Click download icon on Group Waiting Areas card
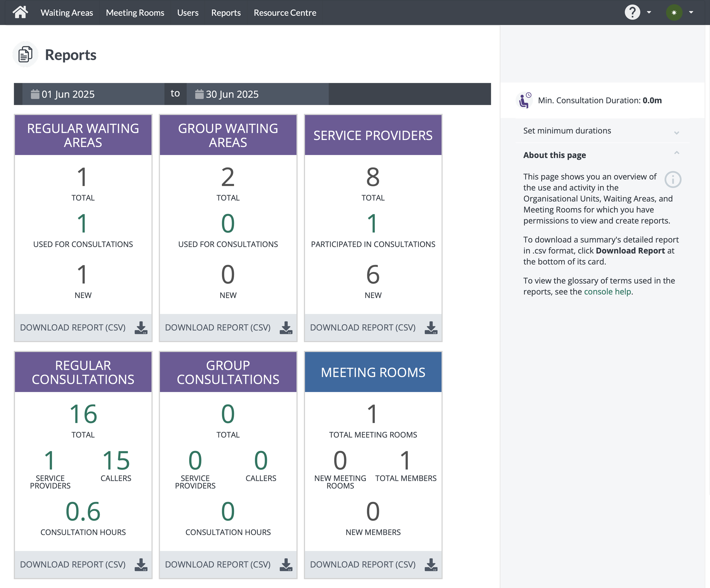This screenshot has width=710, height=588. click(286, 328)
